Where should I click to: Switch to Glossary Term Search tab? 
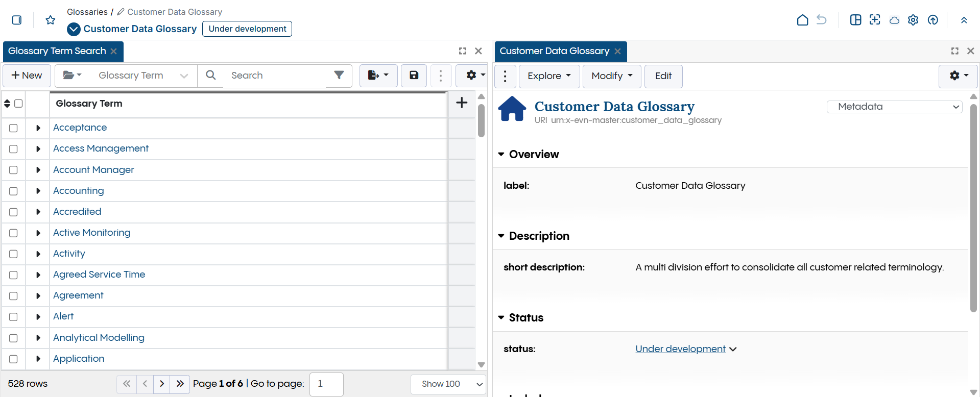[x=57, y=51]
